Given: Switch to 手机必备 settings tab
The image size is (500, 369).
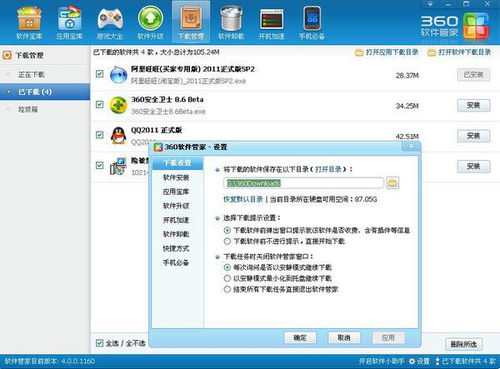Looking at the screenshot, I should tap(176, 263).
